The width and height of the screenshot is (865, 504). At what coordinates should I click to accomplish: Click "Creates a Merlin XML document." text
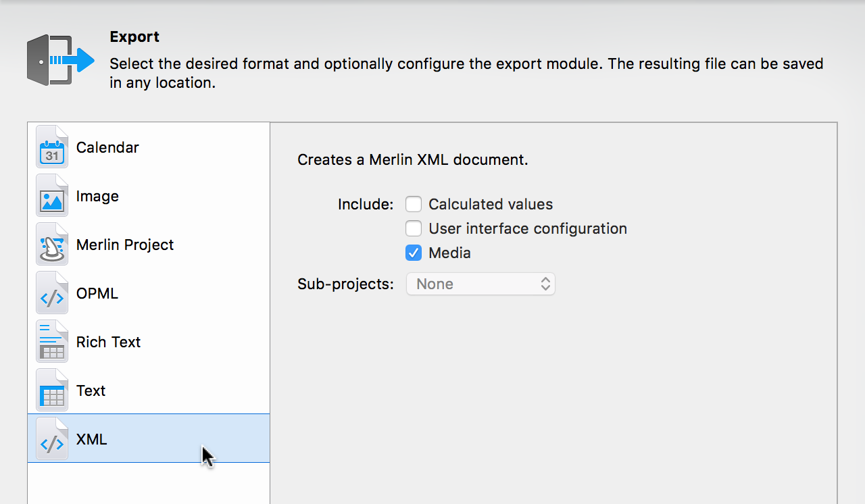413,160
